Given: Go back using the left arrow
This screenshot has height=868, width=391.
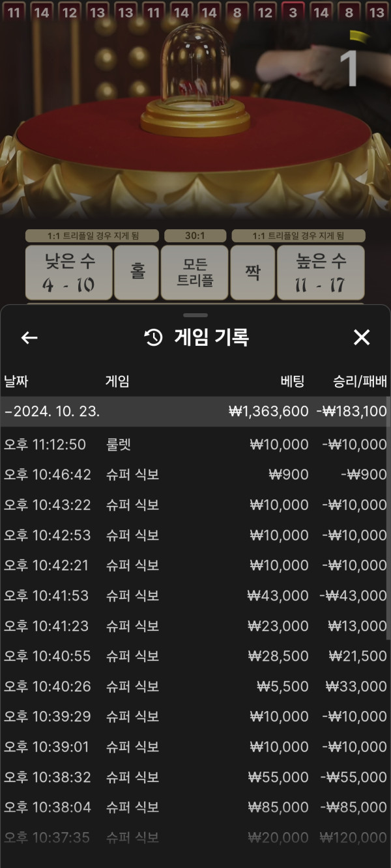Looking at the screenshot, I should (29, 337).
